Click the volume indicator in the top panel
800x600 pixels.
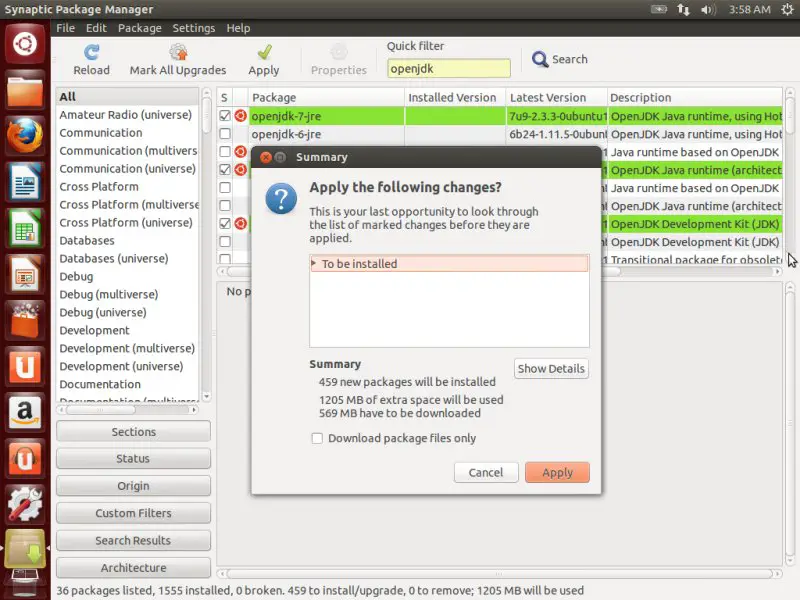[708, 9]
